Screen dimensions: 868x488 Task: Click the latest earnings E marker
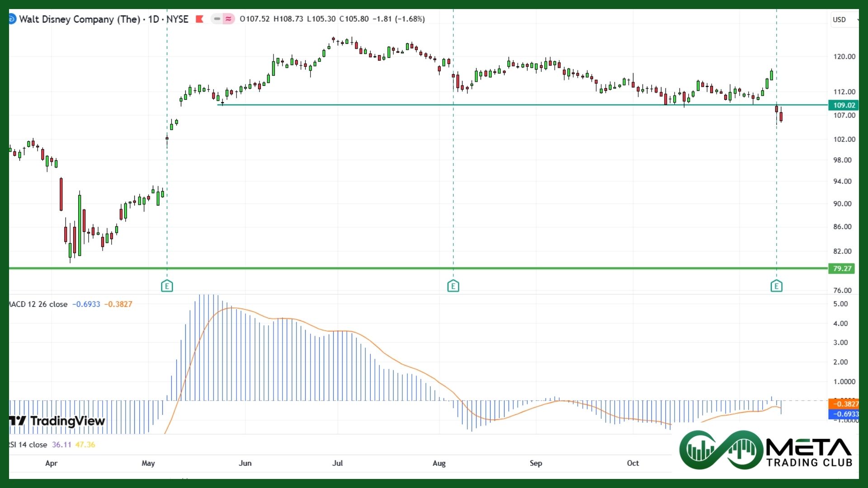(776, 286)
